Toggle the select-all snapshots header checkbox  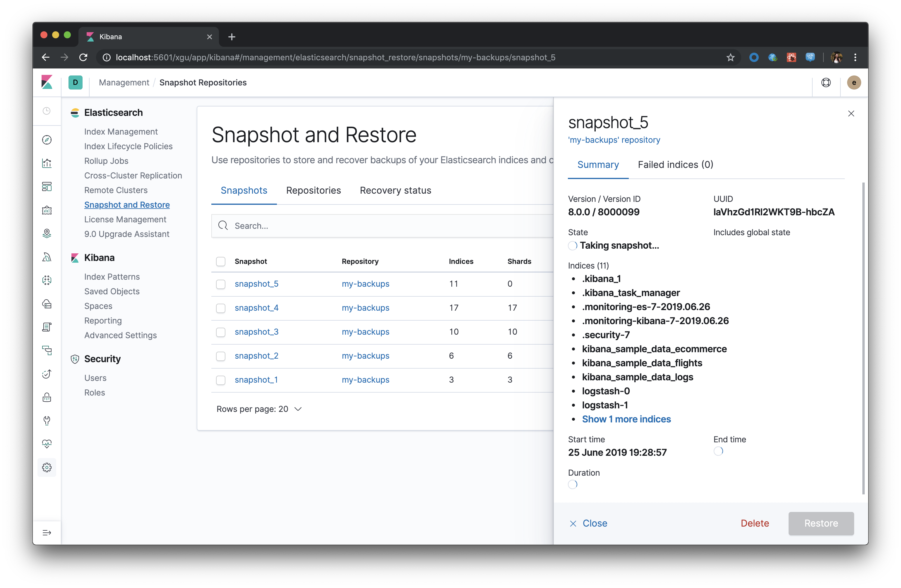coord(221,262)
